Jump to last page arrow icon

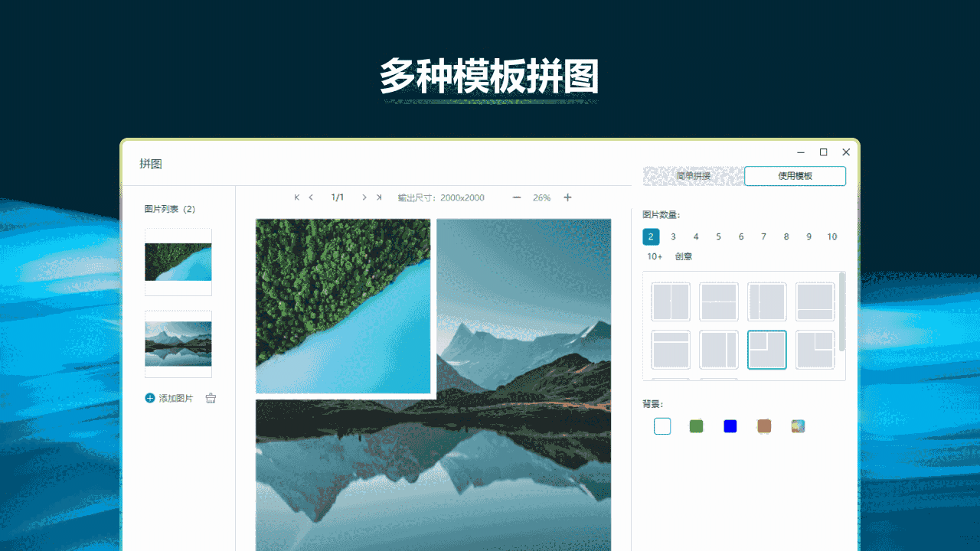pyautogui.click(x=379, y=197)
